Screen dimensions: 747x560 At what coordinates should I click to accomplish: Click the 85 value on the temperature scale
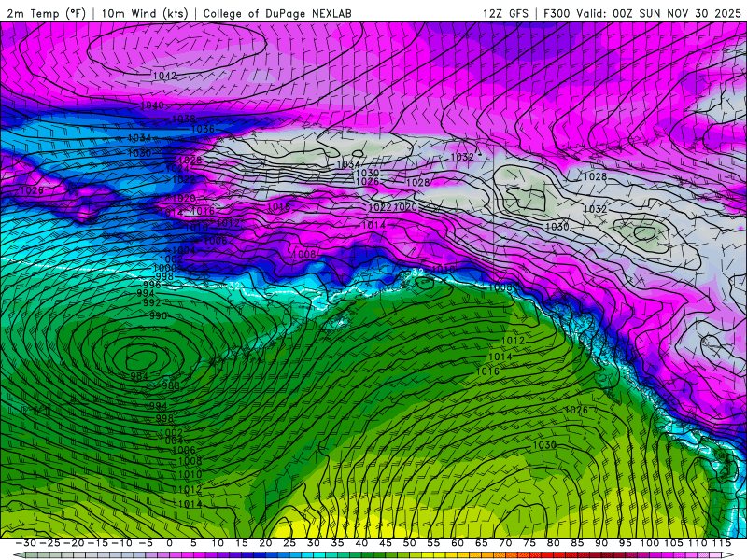tap(577, 543)
